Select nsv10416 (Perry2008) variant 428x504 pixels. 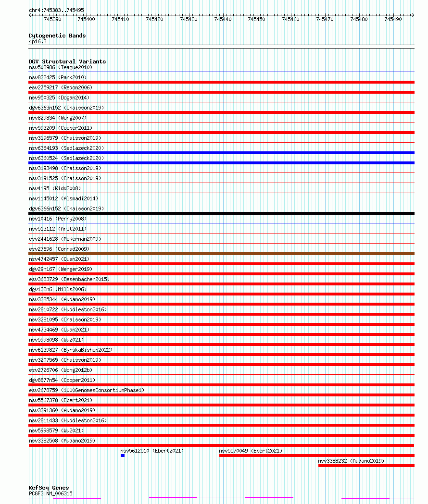coord(58,219)
